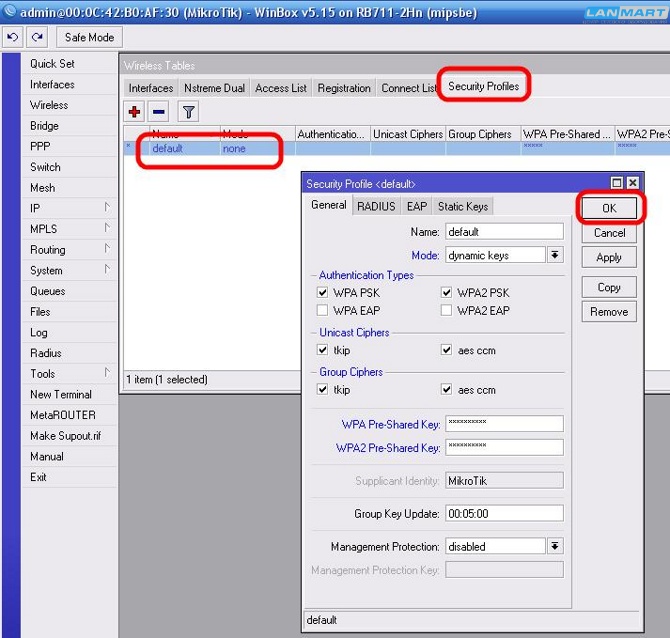This screenshot has height=638, width=670.
Task: Click the red plus add icon
Action: pyautogui.click(x=134, y=112)
